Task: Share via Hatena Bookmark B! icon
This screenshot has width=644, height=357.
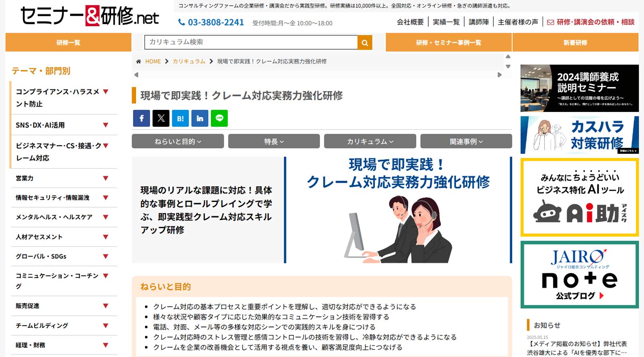Action: pyautogui.click(x=180, y=118)
